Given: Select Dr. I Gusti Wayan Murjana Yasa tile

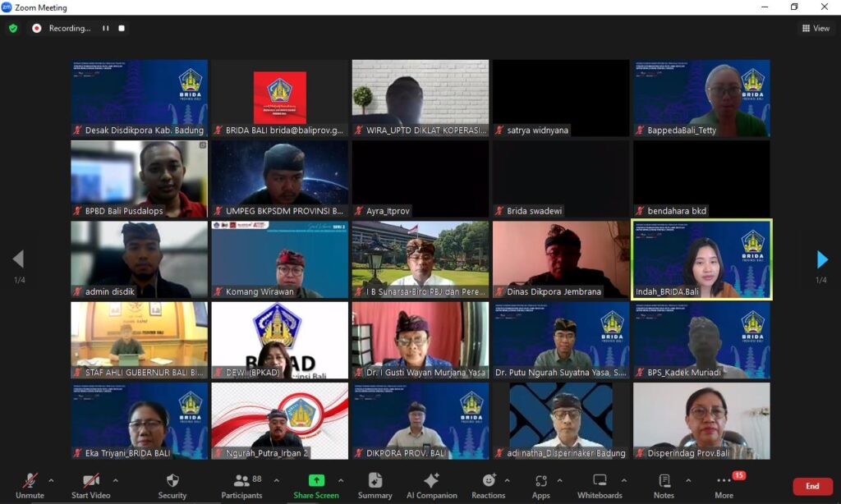Looking at the screenshot, I should tap(420, 341).
